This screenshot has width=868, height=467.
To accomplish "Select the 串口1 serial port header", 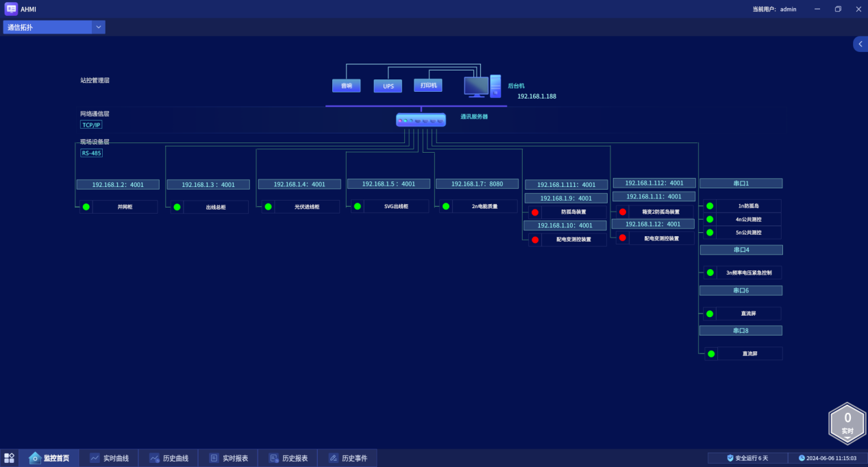I will coord(741,184).
